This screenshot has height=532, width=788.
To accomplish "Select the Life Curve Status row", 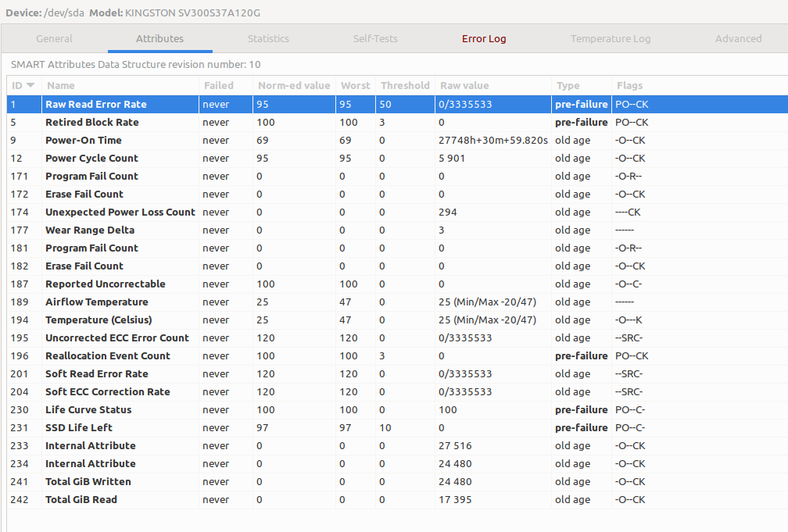I will coord(397,410).
